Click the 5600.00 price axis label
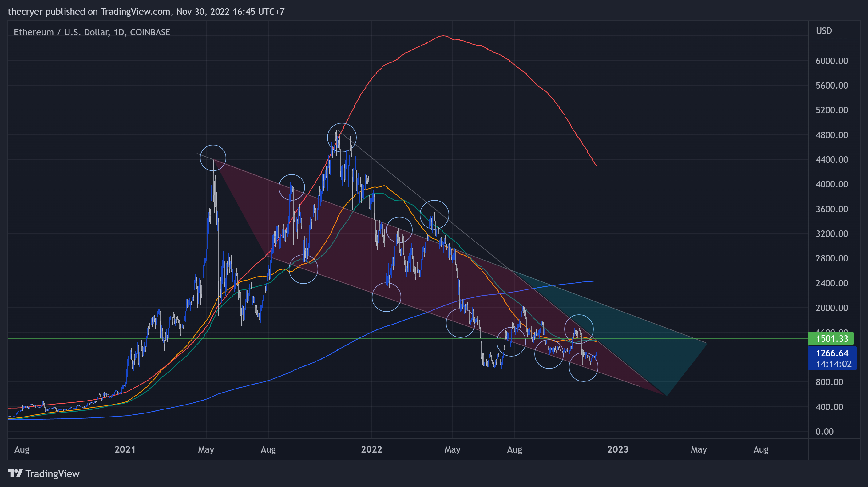 click(x=832, y=85)
